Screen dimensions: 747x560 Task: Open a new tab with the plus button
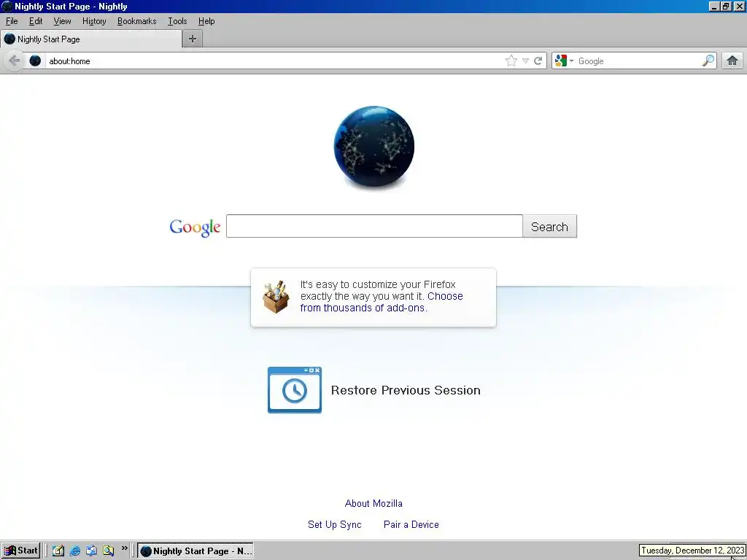tap(193, 39)
